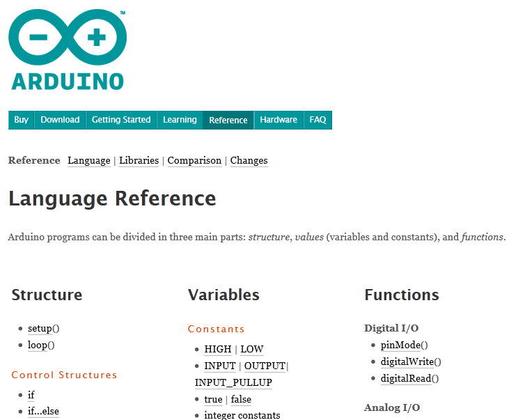Click the Language Reference heading
Image resolution: width=511 pixels, height=420 pixels.
click(x=112, y=199)
